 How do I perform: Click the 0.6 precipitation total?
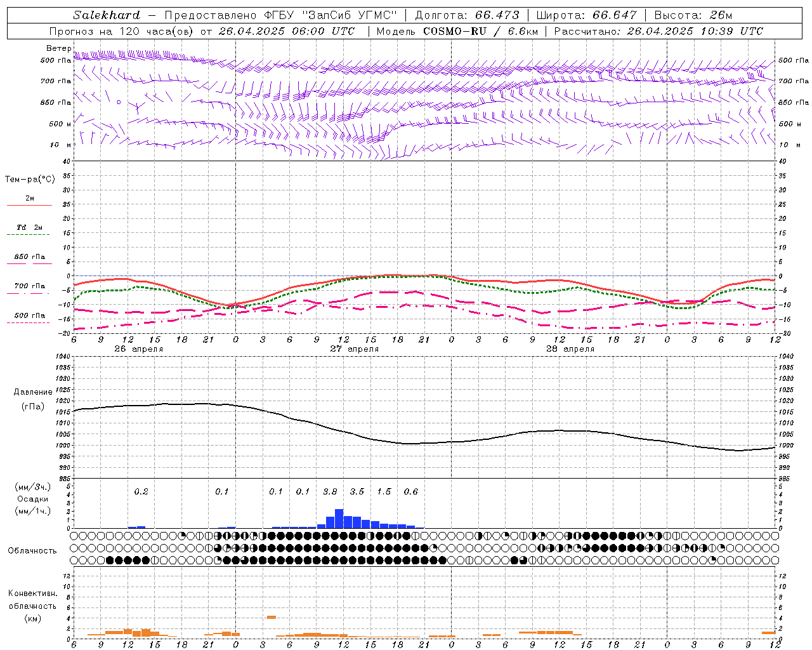click(410, 492)
